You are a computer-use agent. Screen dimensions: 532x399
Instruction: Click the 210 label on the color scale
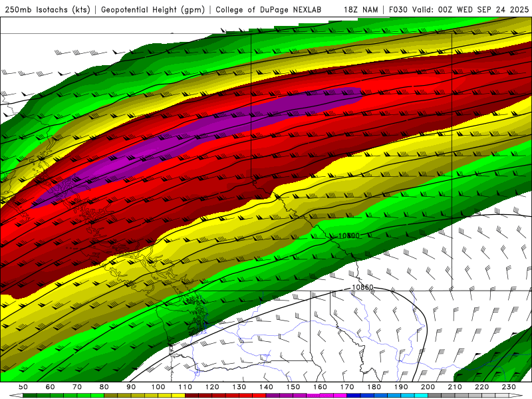(455, 387)
